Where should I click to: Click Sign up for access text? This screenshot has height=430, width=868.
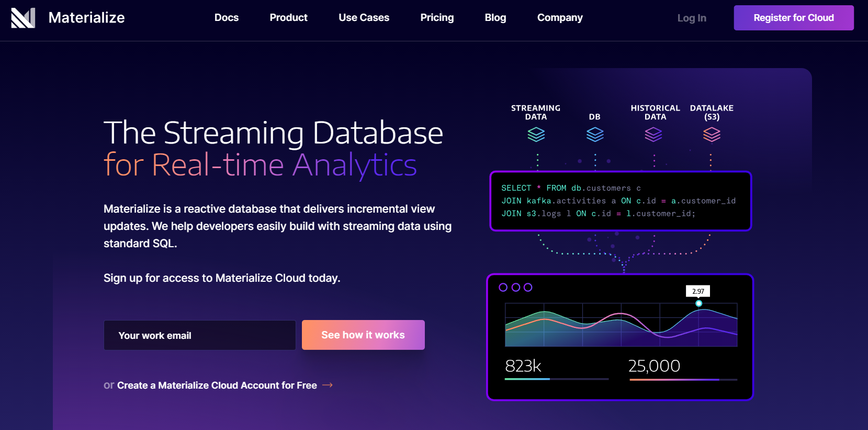pyautogui.click(x=222, y=278)
